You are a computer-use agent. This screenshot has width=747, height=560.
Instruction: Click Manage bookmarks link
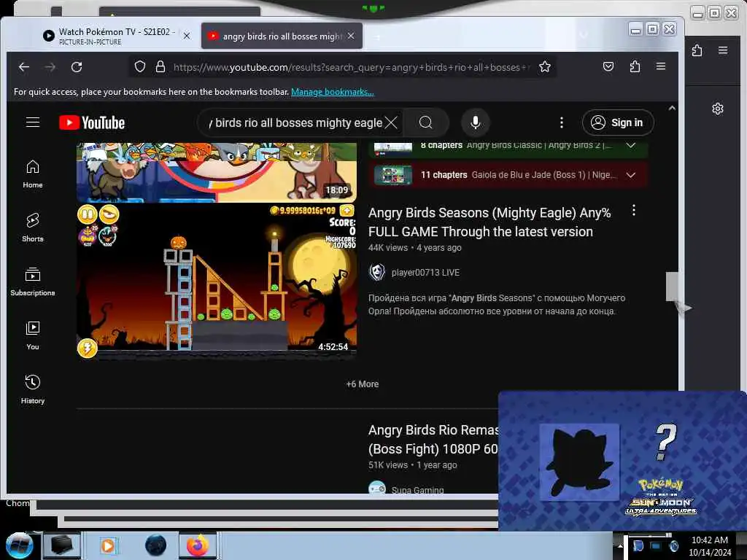(x=333, y=91)
